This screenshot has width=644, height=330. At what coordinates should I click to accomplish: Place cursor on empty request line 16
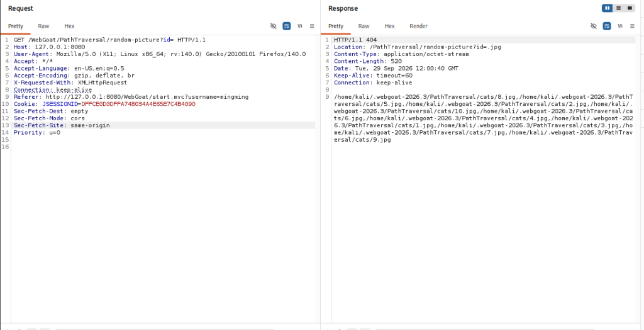pos(164,147)
